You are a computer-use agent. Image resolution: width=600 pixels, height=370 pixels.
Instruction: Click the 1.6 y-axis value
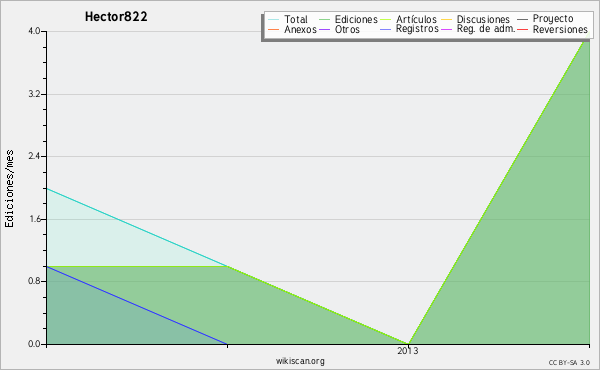[x=34, y=219]
